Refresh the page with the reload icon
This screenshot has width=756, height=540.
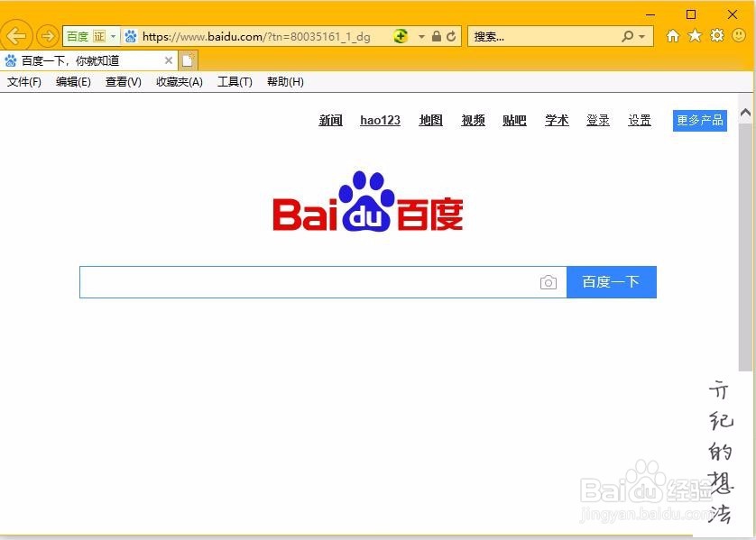point(451,36)
